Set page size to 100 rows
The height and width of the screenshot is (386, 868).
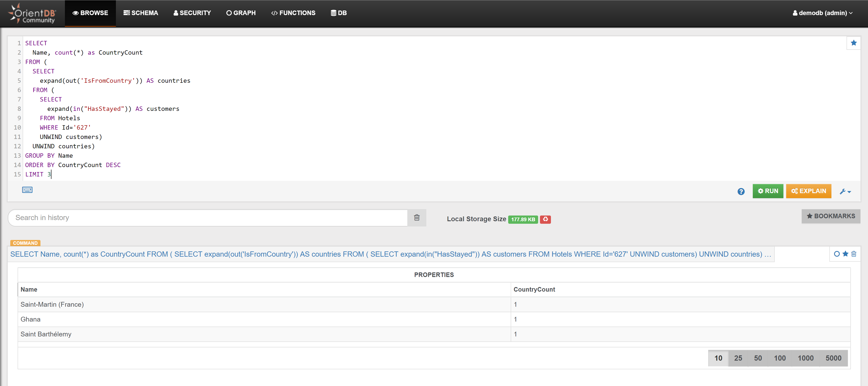click(780, 358)
